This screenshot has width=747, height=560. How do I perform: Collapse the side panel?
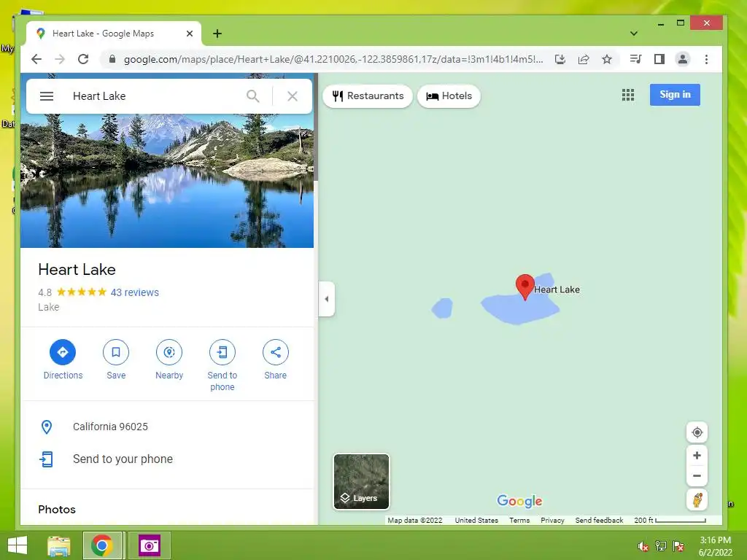(x=327, y=299)
